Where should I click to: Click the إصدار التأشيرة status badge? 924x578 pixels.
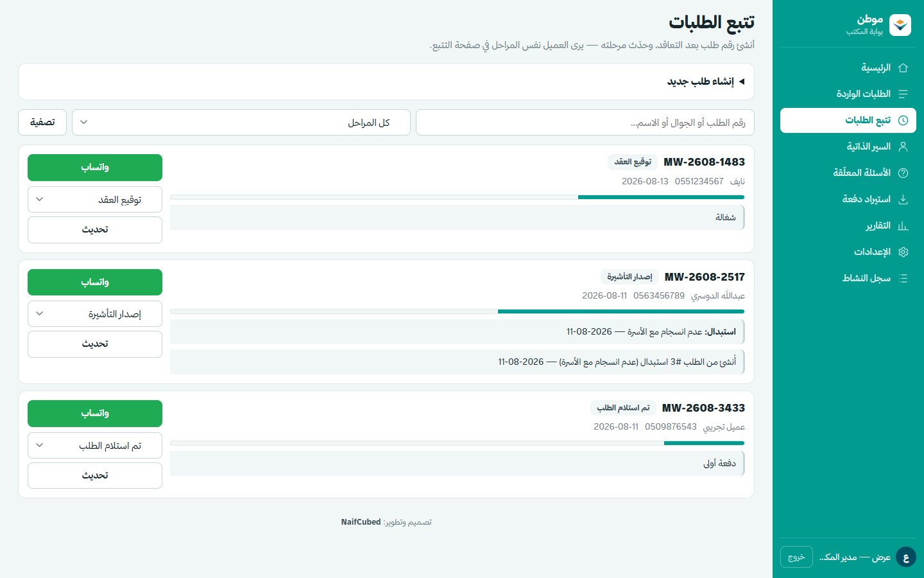pos(629,277)
